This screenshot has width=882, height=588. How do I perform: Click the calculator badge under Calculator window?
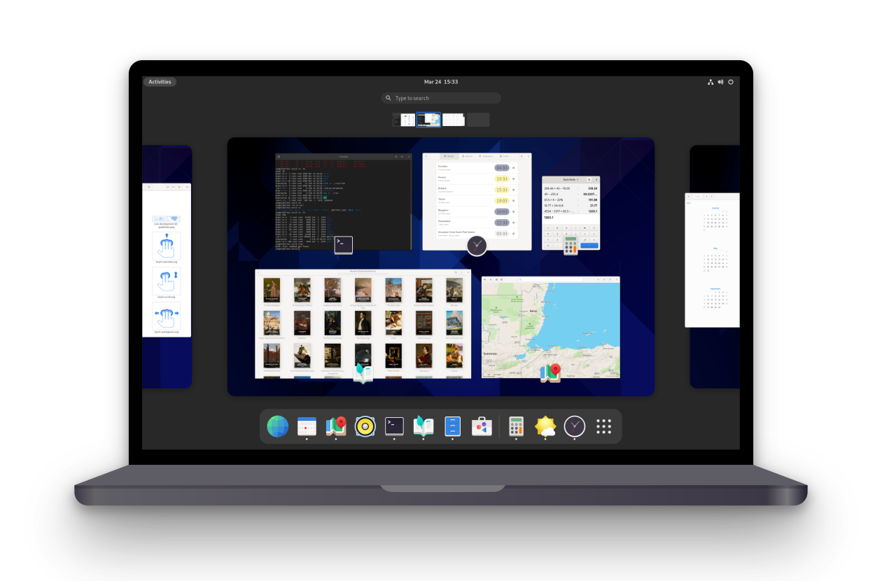click(571, 246)
